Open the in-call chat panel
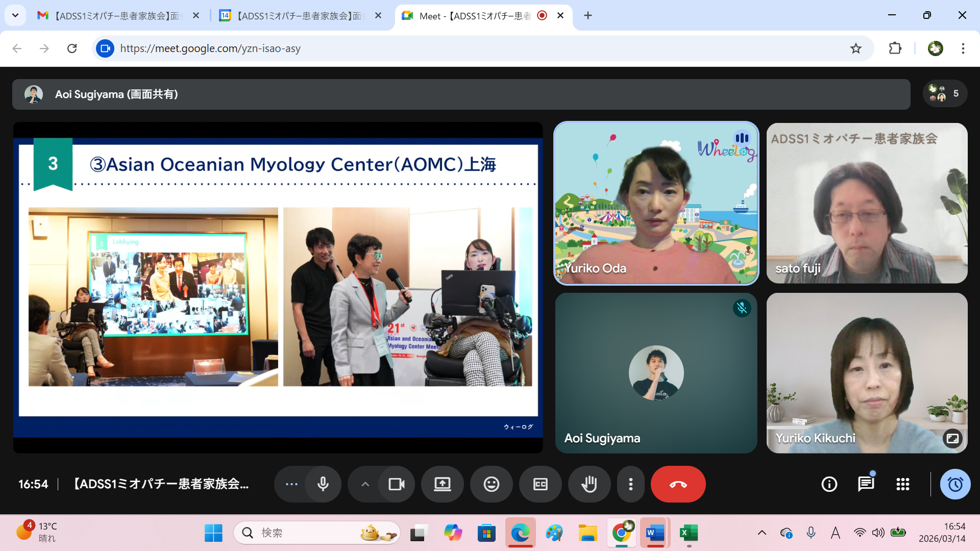The height and width of the screenshot is (551, 980). tap(866, 484)
